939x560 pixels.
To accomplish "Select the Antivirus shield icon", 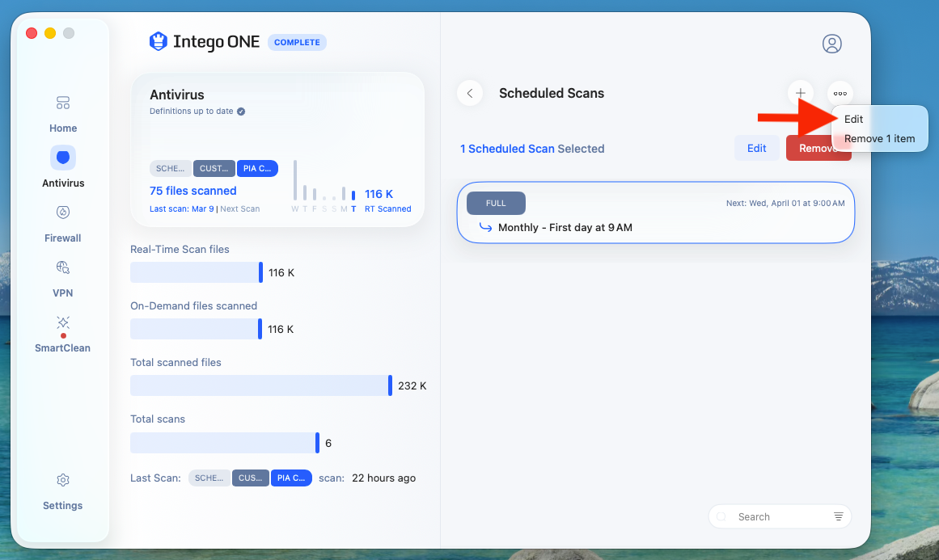I will pos(63,158).
